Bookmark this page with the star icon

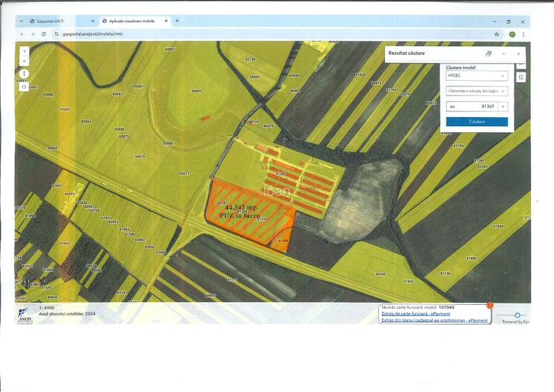click(x=496, y=33)
